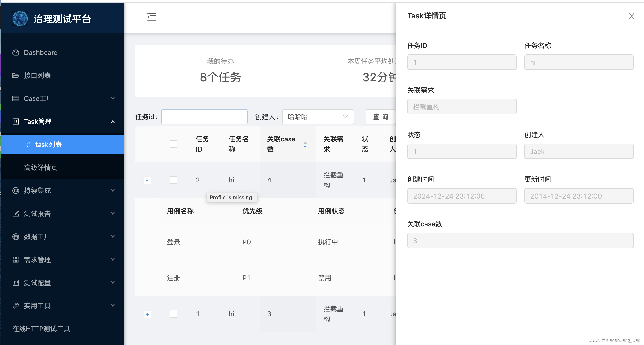Click the 8个任务 statistic value
644x345 pixels.
point(220,77)
